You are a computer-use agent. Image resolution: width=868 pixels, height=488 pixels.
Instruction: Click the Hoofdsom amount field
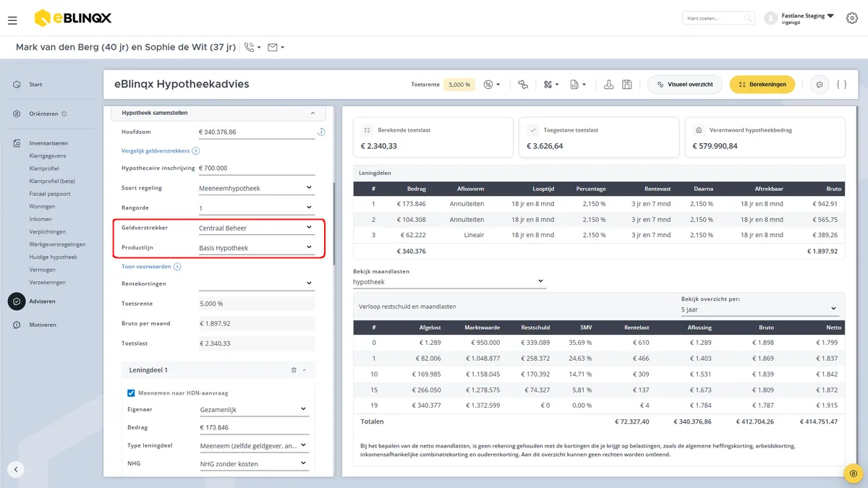(x=257, y=132)
